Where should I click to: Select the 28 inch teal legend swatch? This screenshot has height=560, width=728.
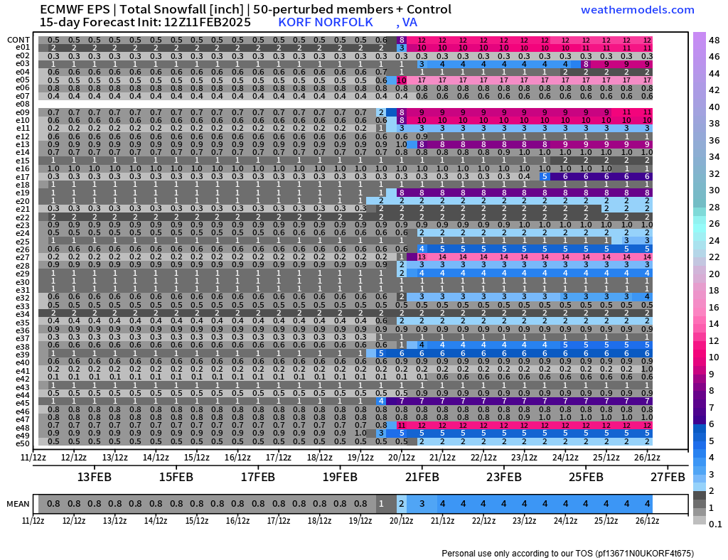700,207
